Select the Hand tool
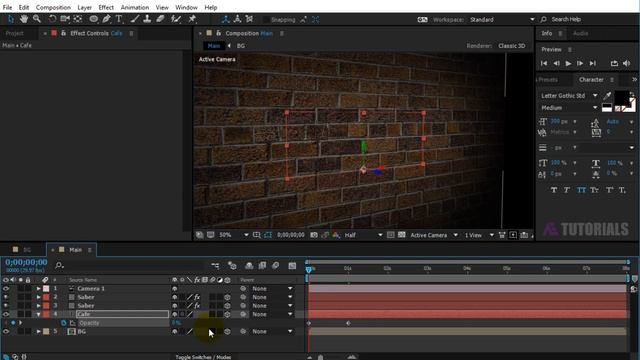 [x=24, y=19]
